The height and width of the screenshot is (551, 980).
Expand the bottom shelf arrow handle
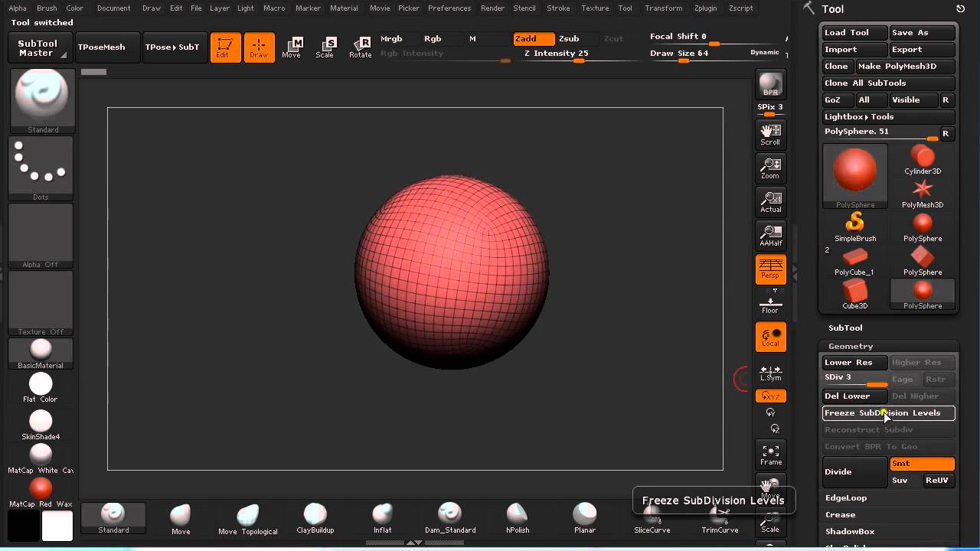[x=413, y=543]
